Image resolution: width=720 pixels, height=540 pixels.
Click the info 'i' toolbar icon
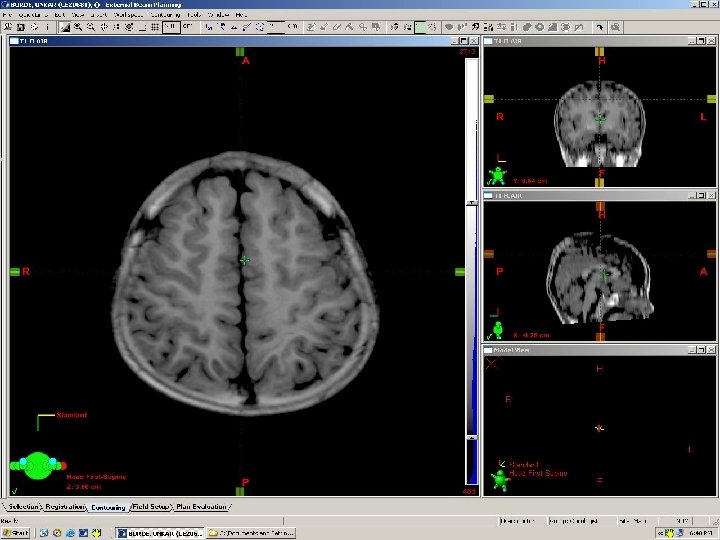coord(47,27)
